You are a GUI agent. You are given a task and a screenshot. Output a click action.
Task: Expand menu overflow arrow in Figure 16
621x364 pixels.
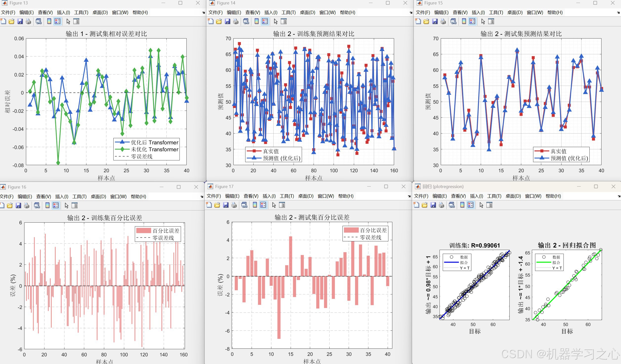click(202, 197)
